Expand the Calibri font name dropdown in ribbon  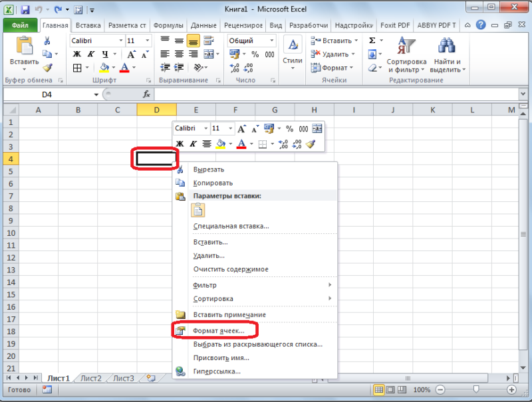coord(121,41)
